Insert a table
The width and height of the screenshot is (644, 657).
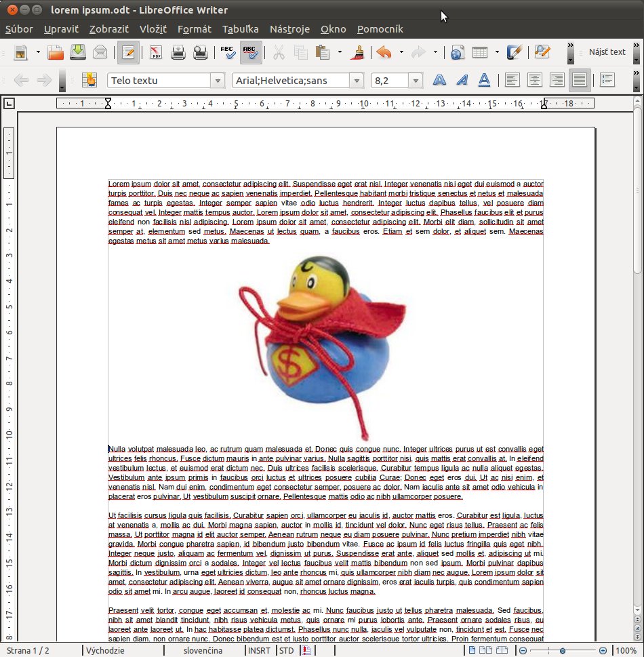pyautogui.click(x=480, y=52)
